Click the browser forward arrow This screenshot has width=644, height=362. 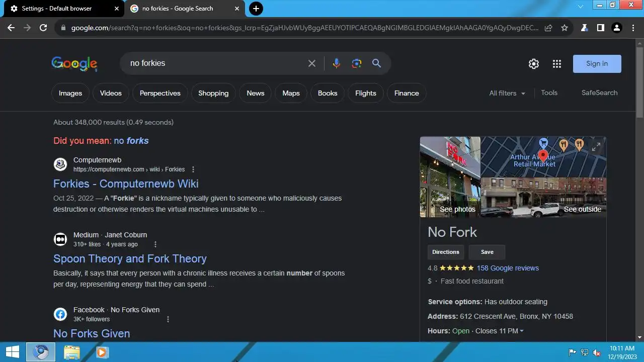click(27, 28)
